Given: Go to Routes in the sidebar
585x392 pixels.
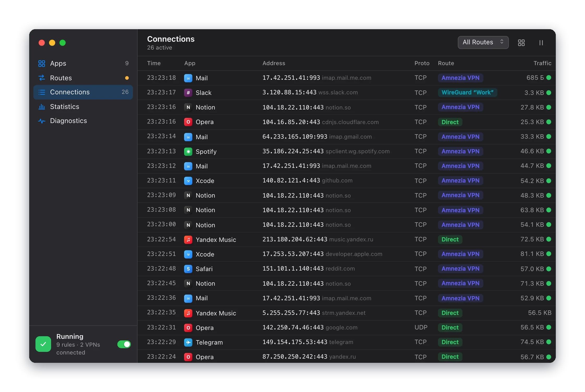Looking at the screenshot, I should point(83,78).
